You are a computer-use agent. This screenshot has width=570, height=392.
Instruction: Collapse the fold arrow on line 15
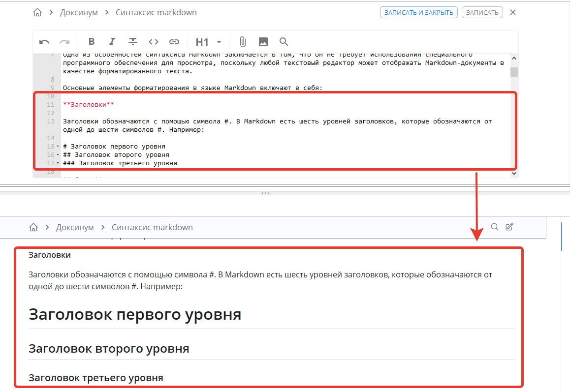pos(58,147)
